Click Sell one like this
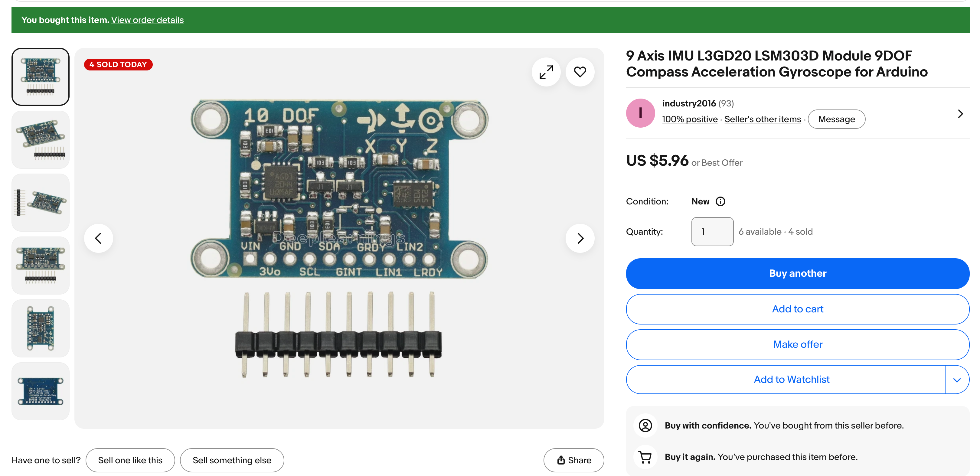 (x=130, y=460)
